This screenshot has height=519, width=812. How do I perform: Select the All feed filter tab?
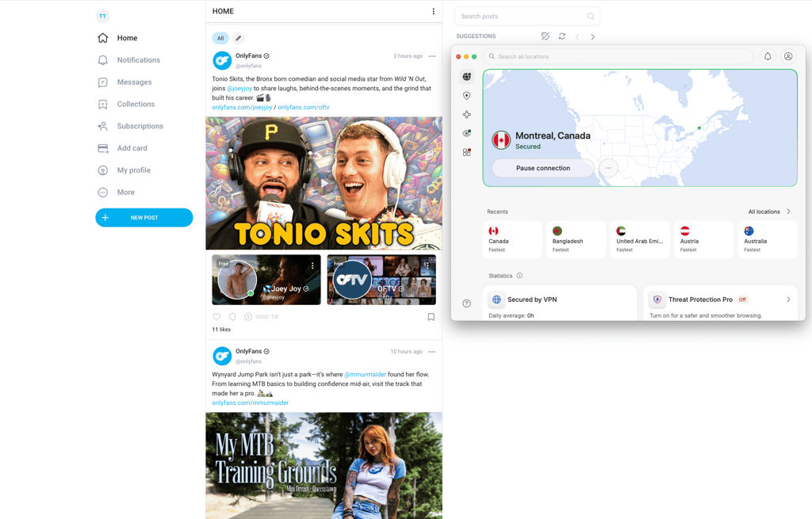click(220, 38)
